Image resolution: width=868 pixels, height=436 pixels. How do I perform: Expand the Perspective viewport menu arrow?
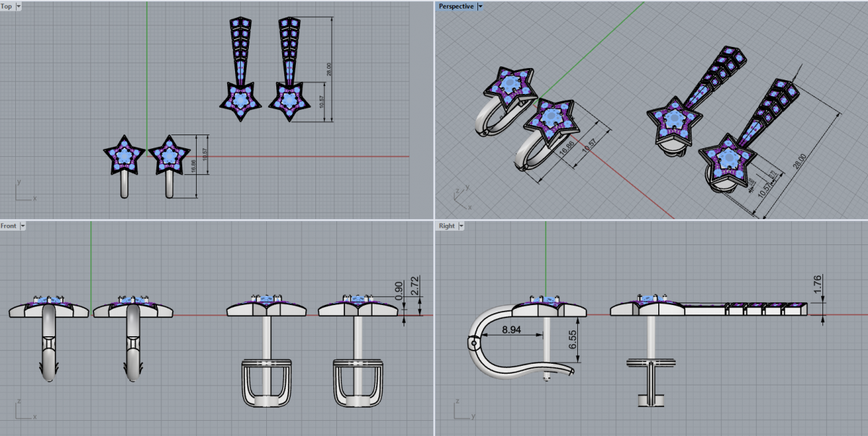[480, 7]
